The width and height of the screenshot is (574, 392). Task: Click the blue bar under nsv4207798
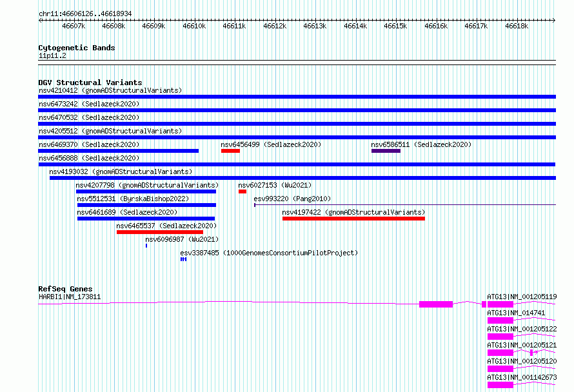146,191
